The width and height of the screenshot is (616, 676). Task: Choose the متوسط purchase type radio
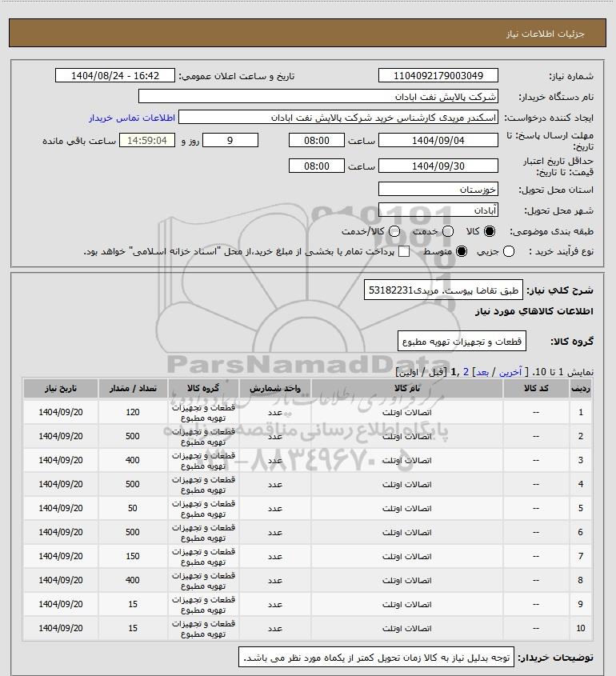462,251
